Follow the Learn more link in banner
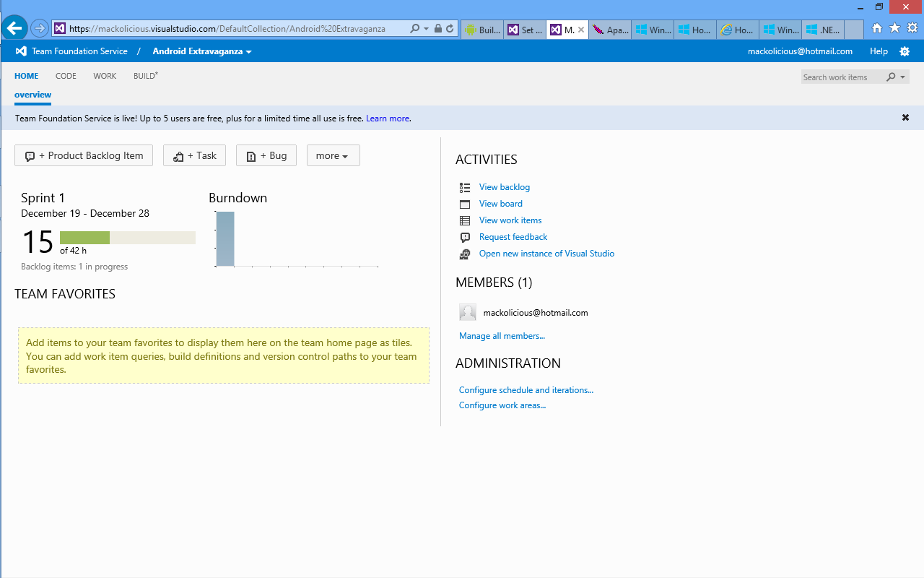The image size is (924, 578). tap(388, 118)
